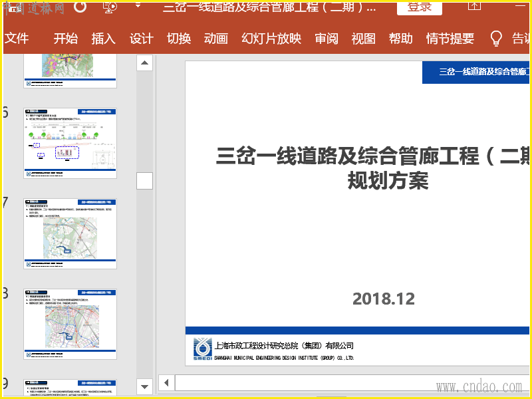Open Ribbon Display Options icon
Image resolution: width=532 pixels, height=399 pixels.
(474, 6)
